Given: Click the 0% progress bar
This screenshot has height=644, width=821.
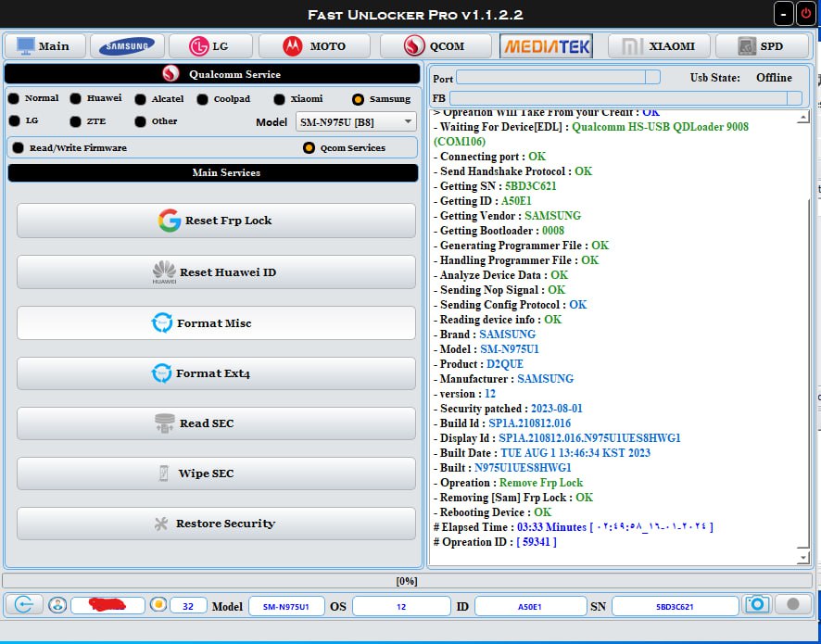Looking at the screenshot, I should 407,581.
